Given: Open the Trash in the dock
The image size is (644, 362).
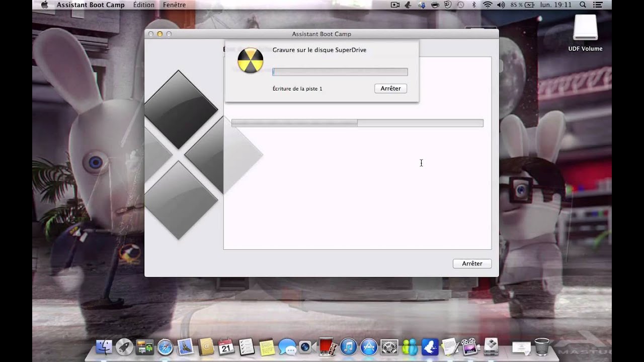Looking at the screenshot, I should [542, 347].
